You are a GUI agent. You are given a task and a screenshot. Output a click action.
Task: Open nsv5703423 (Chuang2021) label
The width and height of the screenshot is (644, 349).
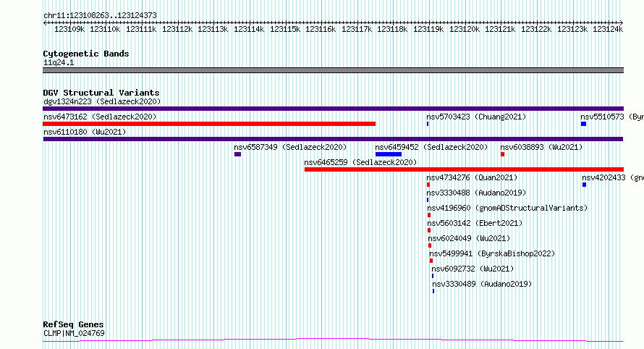click(476, 117)
